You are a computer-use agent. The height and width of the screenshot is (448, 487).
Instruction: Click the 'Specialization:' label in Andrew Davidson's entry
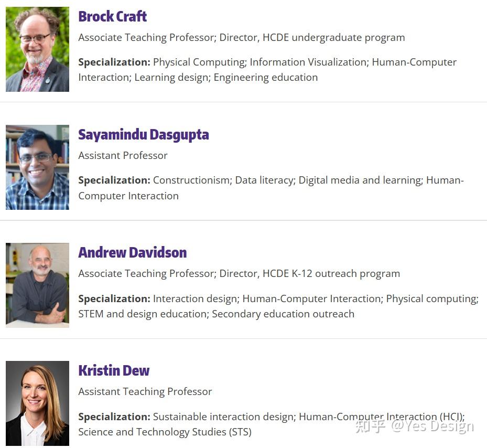(114, 299)
